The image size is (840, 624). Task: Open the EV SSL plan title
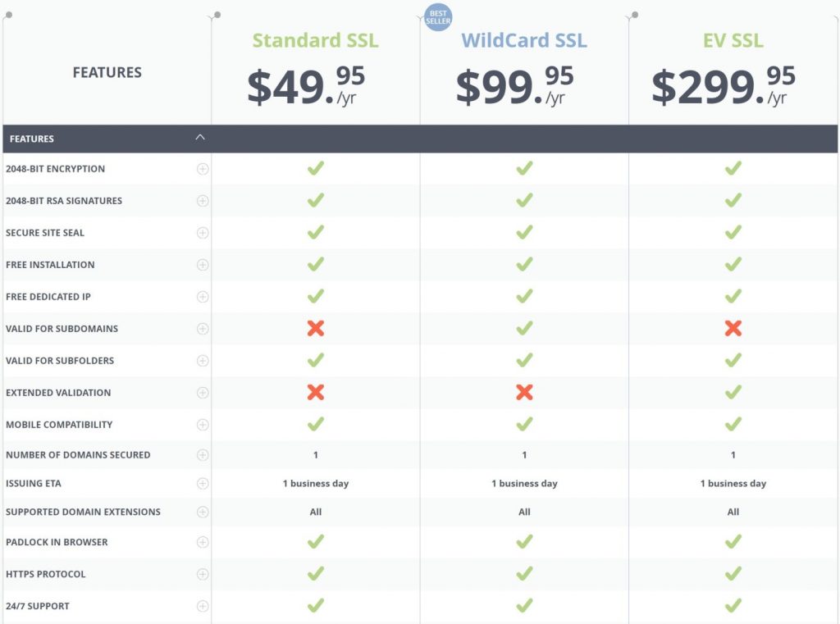tap(733, 41)
